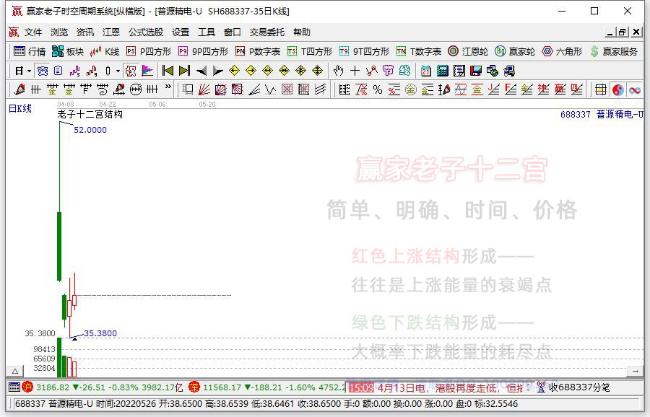Click the circled horizontal arrows icon
Viewport: 650px width, 417px height.
pos(136,89)
